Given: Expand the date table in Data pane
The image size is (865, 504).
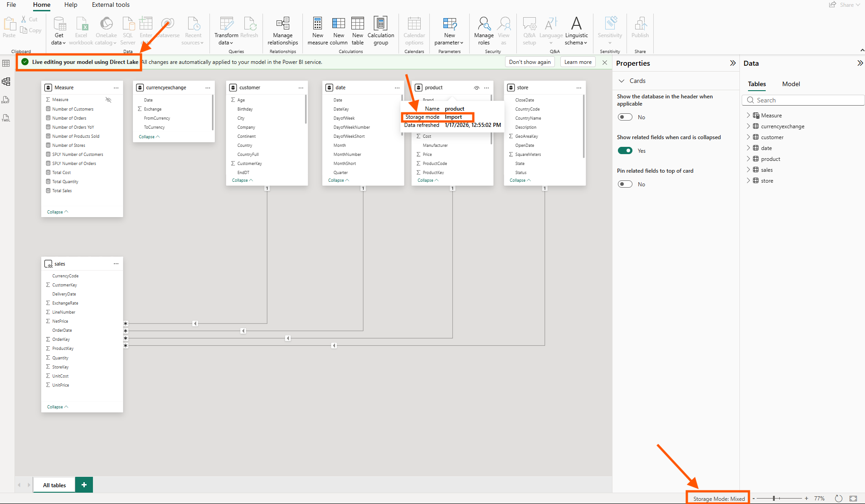Looking at the screenshot, I should coord(748,148).
